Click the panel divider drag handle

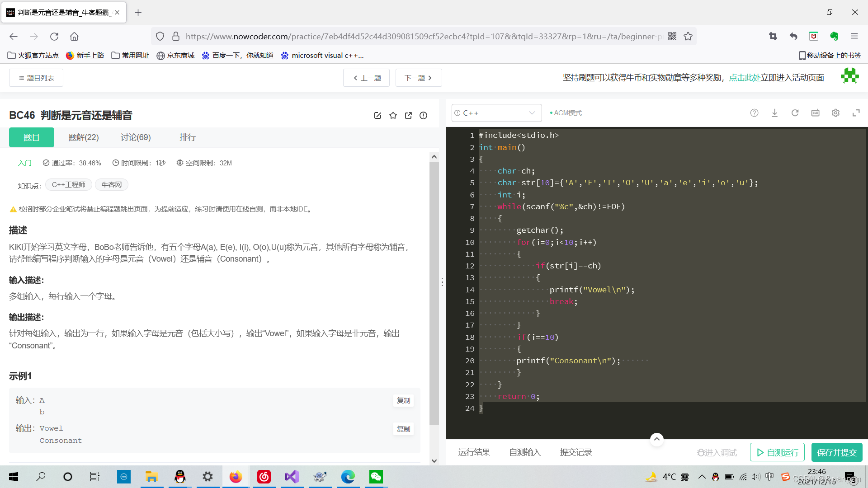coord(442,282)
